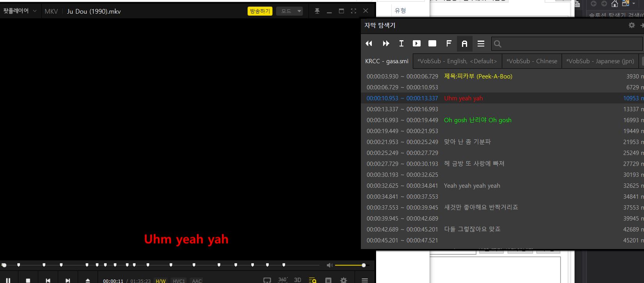Click the MKV format label
The height and width of the screenshot is (283, 644).
coord(51,11)
